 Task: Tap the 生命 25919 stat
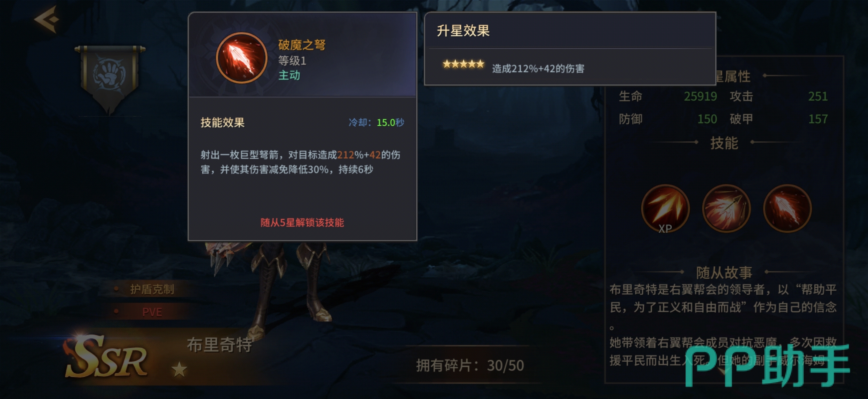668,96
